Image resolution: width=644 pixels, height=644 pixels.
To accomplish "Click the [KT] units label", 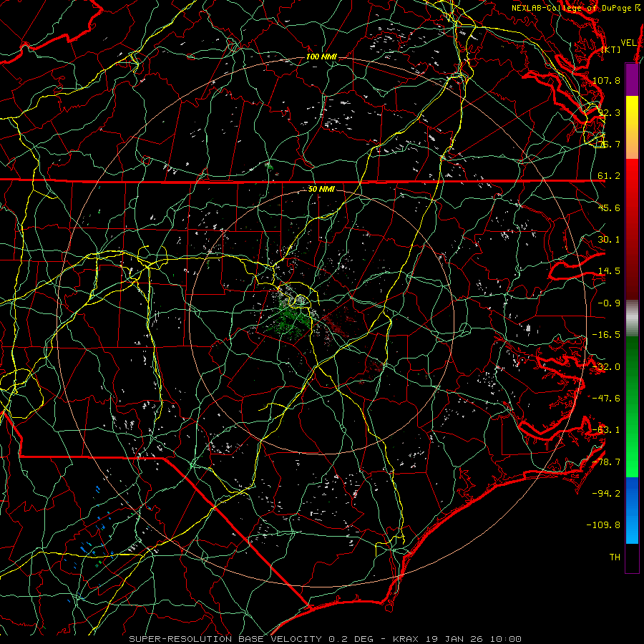I will [610, 49].
